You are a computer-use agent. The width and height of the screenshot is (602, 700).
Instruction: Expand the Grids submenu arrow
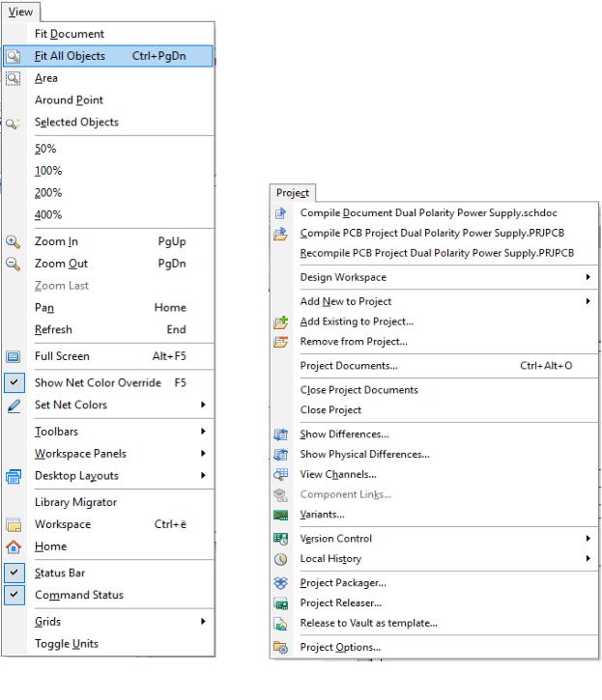coord(203,622)
